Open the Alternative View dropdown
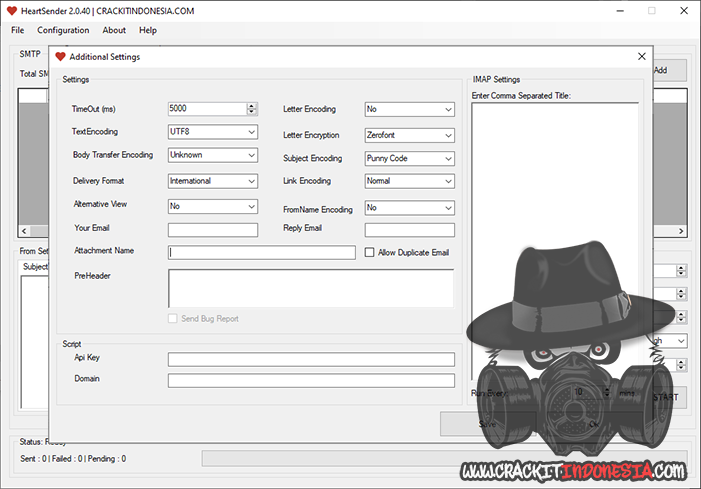701x489 pixels. click(x=213, y=206)
